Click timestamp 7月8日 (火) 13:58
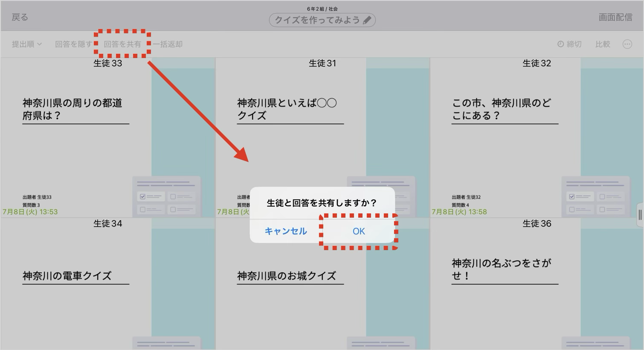 click(x=459, y=212)
